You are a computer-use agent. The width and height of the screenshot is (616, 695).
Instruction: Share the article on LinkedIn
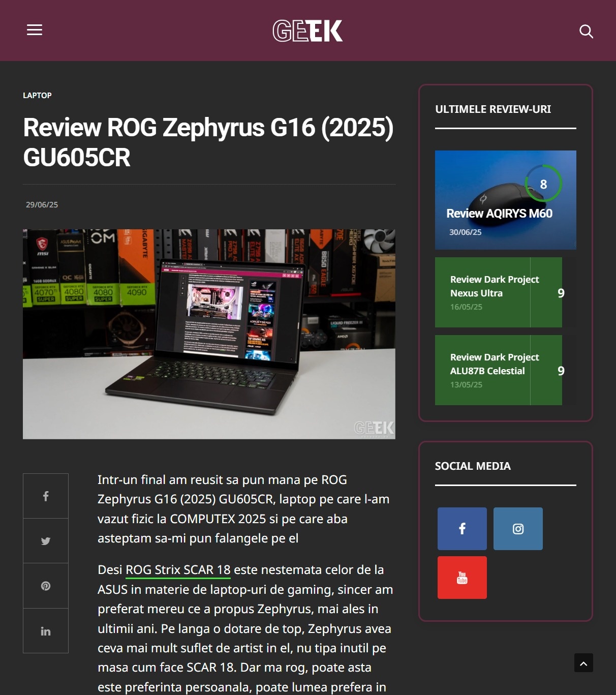pos(46,631)
